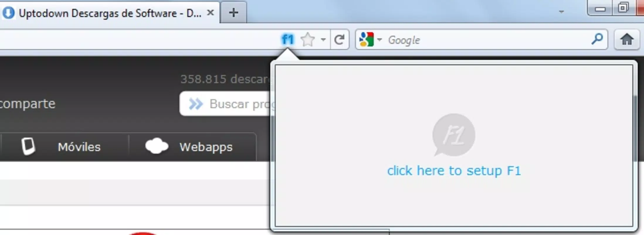The width and height of the screenshot is (644, 235).
Task: Minimize the browser window
Action: [x=600, y=9]
